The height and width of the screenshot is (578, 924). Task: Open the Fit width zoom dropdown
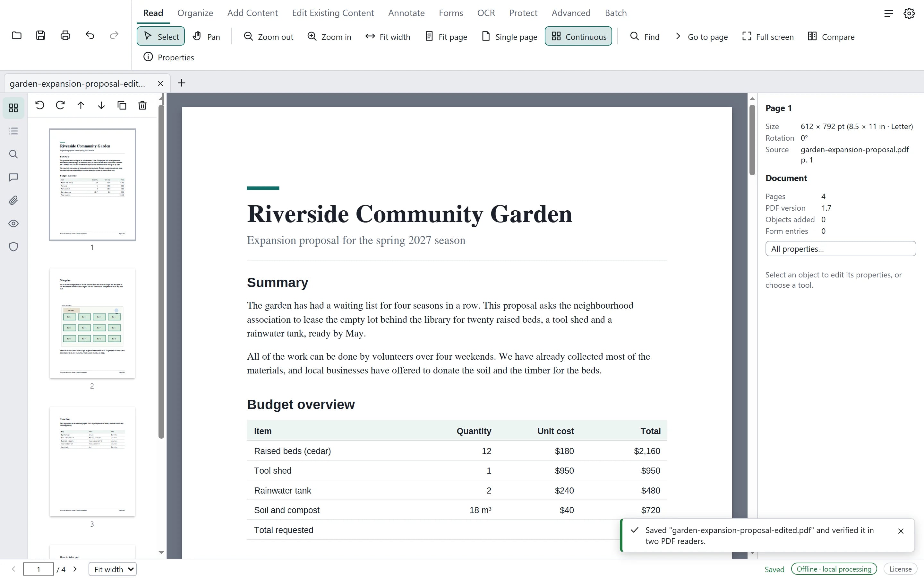pyautogui.click(x=113, y=569)
